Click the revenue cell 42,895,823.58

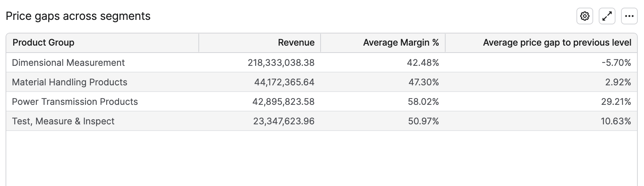(x=283, y=102)
